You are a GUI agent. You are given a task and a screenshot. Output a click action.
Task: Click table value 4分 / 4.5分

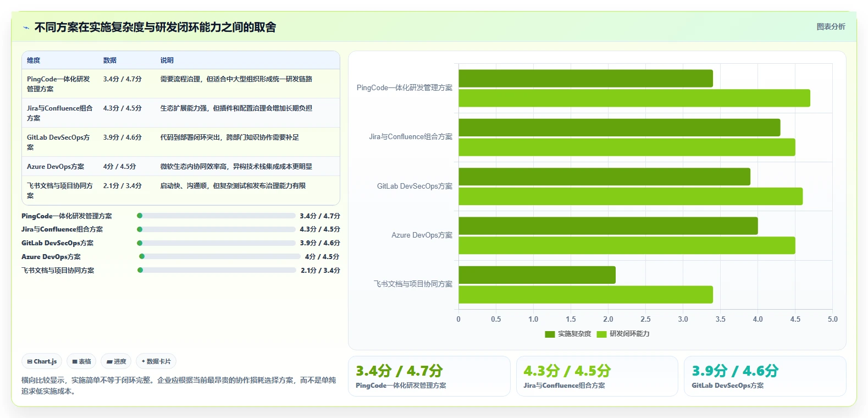click(x=119, y=166)
